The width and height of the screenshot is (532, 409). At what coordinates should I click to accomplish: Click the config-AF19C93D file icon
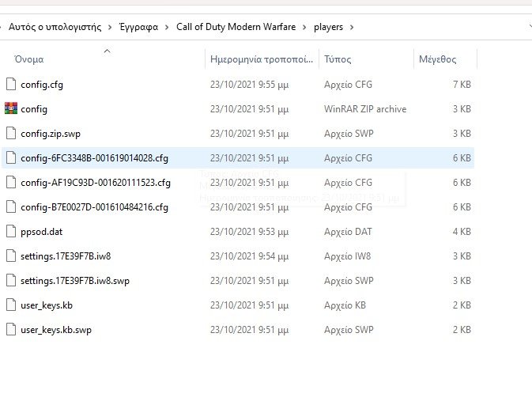tap(11, 182)
